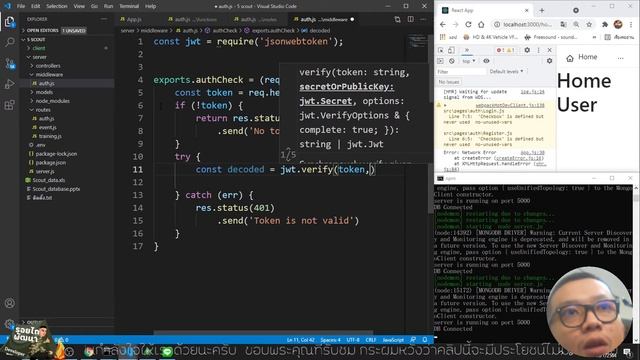Click the notifications bell in VS Code status bar
Screen dimensions: 640x360
tap(425, 340)
